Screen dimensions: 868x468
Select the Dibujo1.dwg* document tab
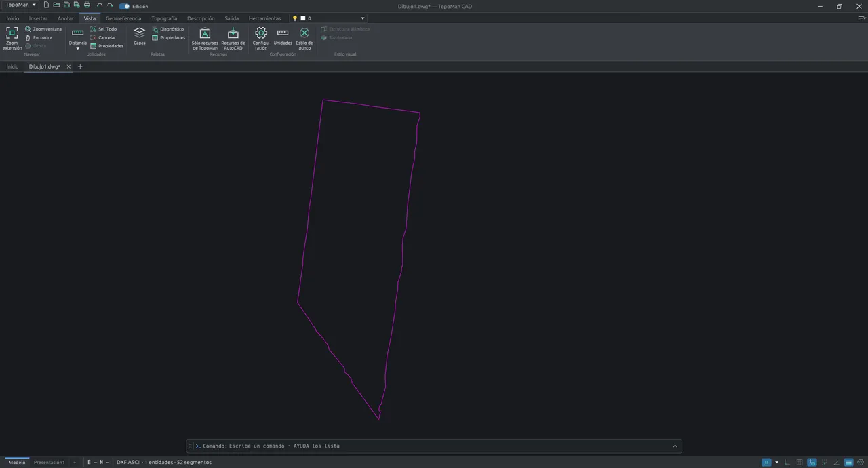[45, 66]
